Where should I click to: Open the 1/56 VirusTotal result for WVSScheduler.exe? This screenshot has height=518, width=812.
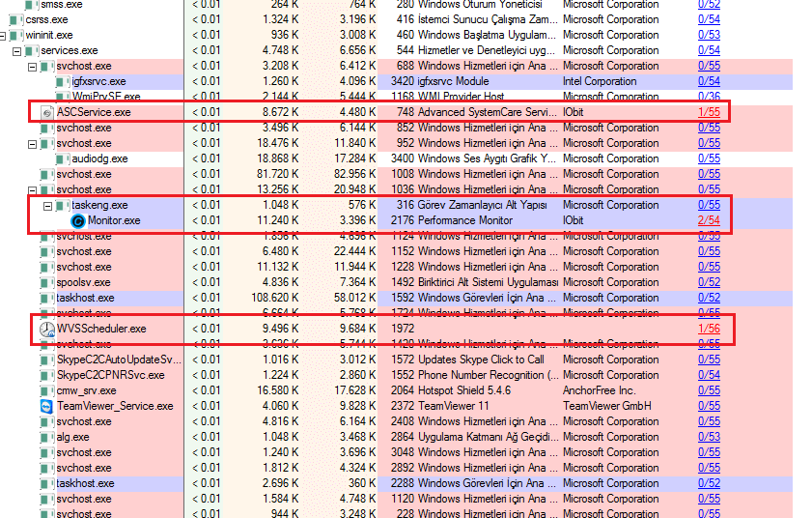[x=709, y=329]
